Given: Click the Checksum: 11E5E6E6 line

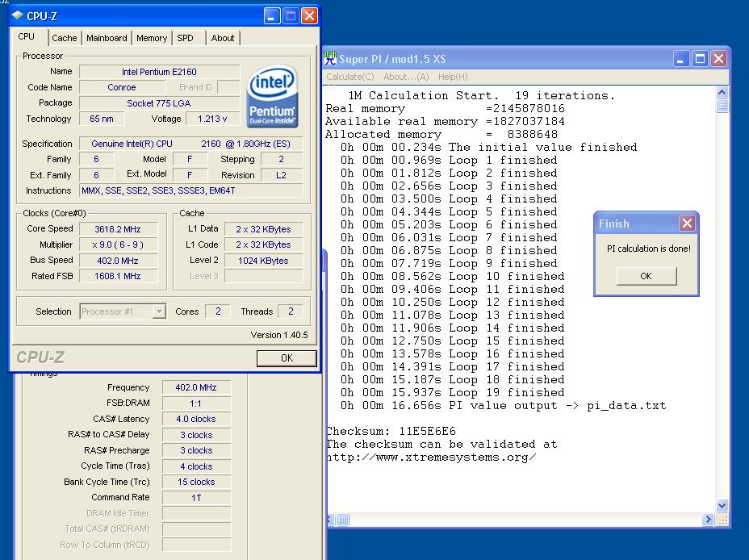Looking at the screenshot, I should point(391,432).
